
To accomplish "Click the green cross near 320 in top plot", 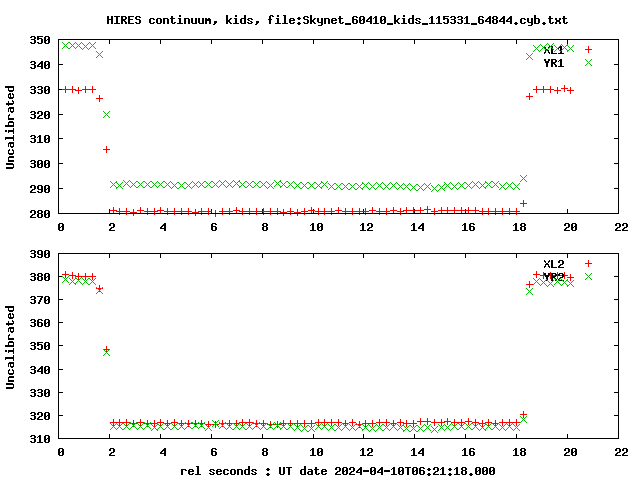I will [x=106, y=115].
